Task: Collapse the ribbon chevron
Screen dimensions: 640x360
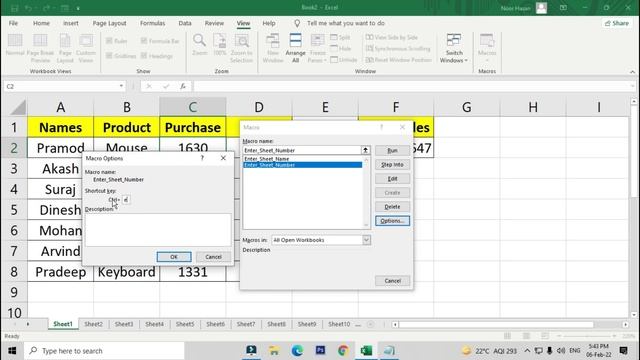Action: (632, 72)
